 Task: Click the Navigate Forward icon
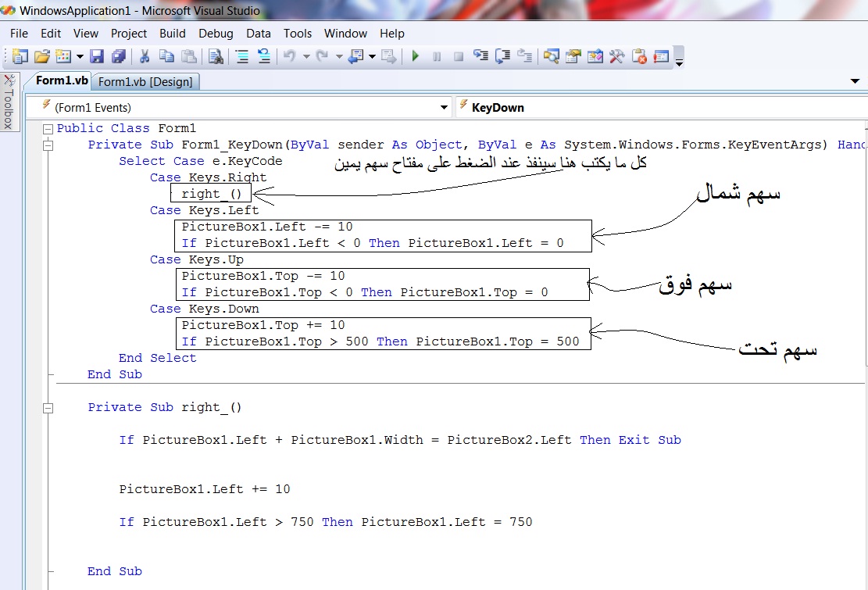(x=388, y=56)
